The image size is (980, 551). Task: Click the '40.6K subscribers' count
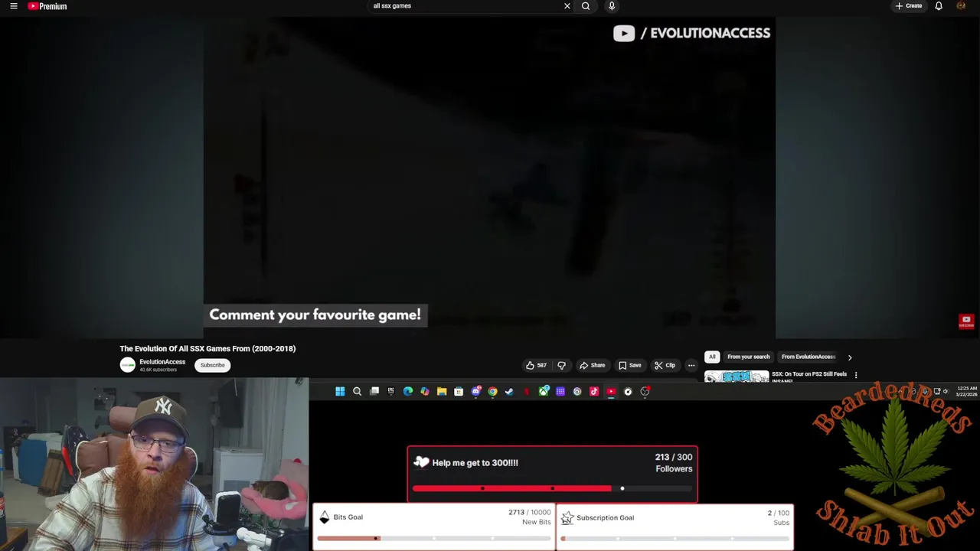click(x=158, y=370)
